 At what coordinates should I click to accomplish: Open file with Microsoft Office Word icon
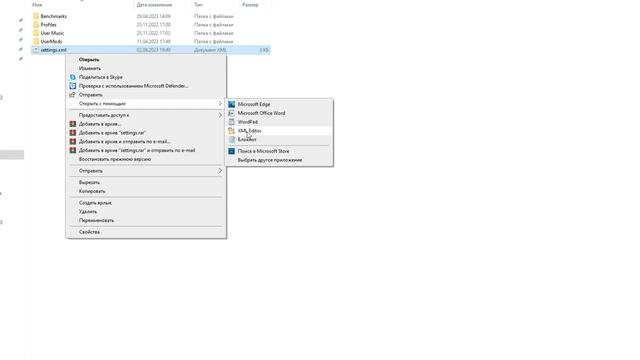(x=231, y=113)
